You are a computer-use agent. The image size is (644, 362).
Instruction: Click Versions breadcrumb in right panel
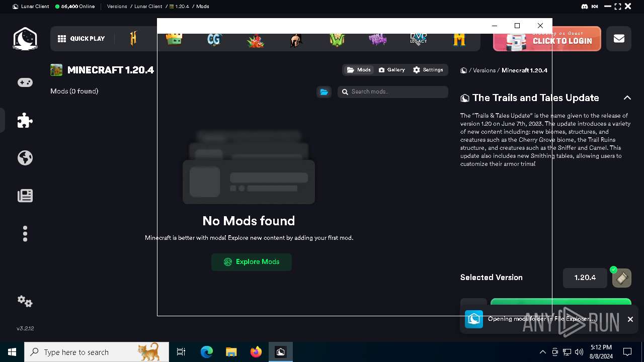coord(484,70)
